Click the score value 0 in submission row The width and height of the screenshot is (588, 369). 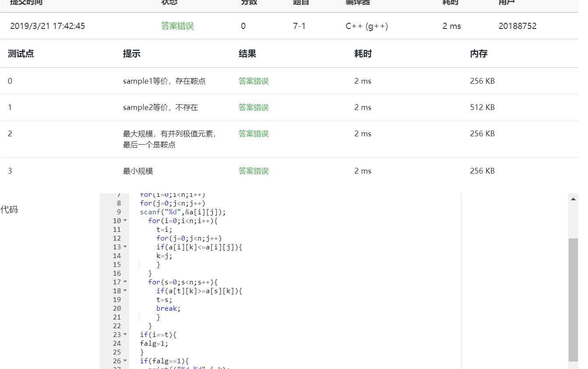tap(243, 26)
